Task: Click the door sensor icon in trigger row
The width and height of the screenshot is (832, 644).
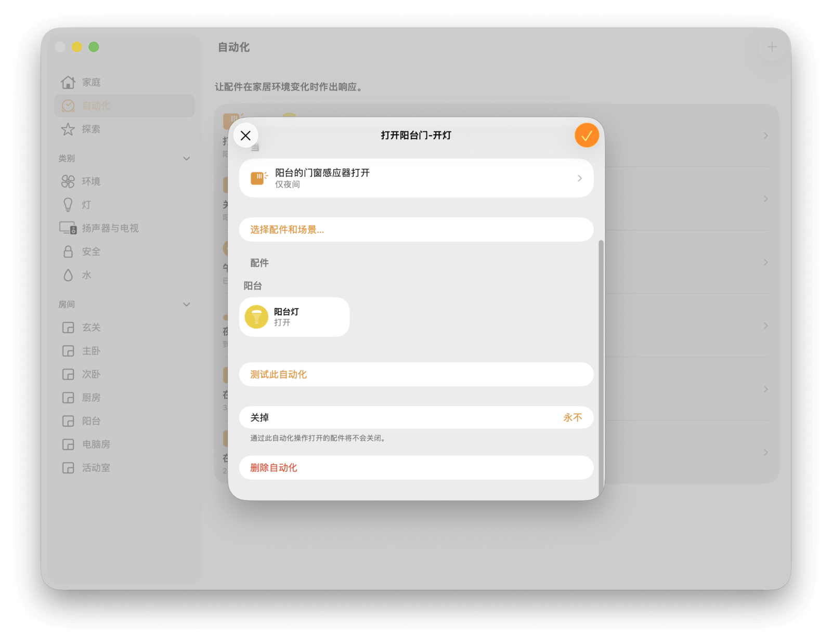Action: 258,178
